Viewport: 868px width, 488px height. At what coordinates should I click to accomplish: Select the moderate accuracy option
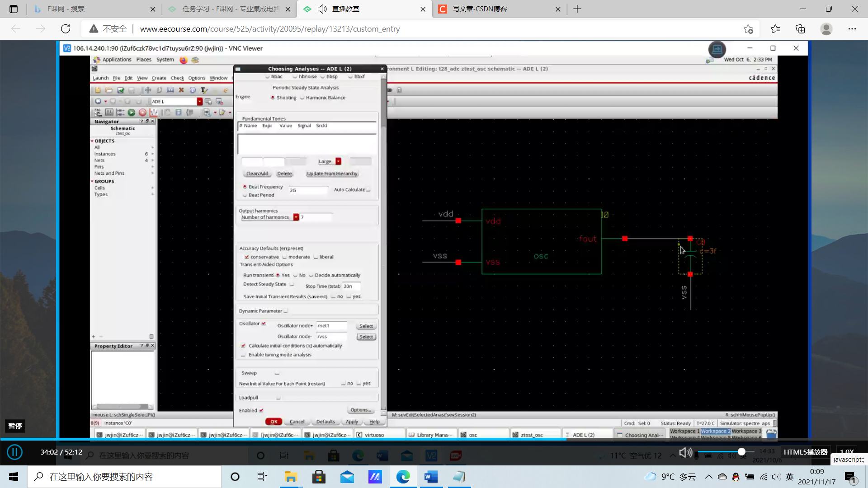click(x=285, y=257)
